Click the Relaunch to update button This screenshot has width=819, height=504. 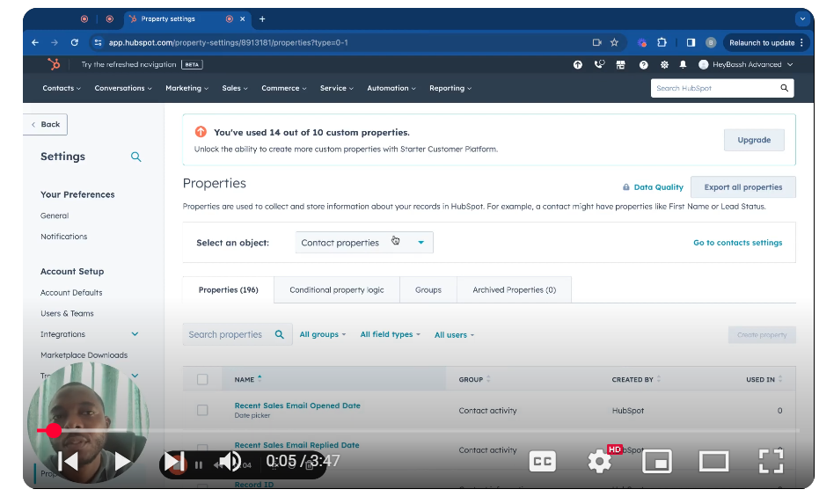(x=765, y=43)
